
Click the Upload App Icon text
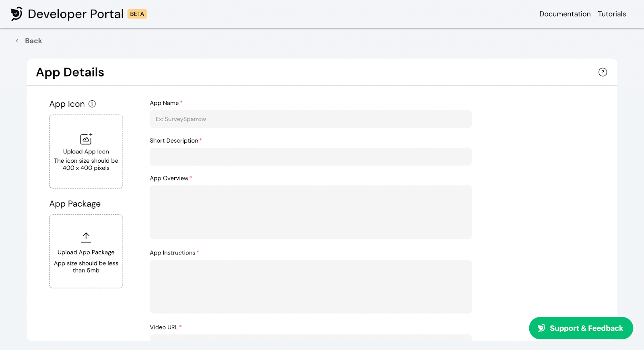[86, 151]
